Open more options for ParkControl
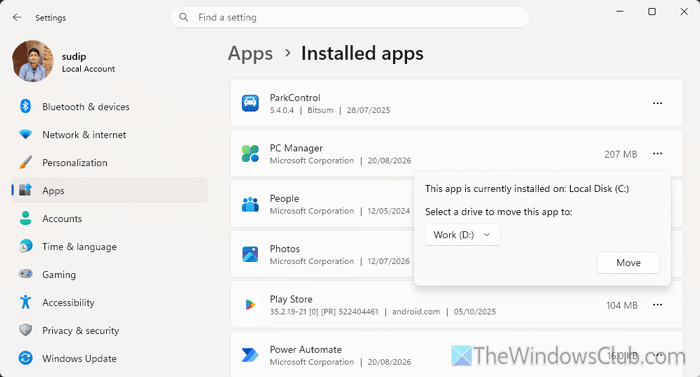 click(657, 103)
